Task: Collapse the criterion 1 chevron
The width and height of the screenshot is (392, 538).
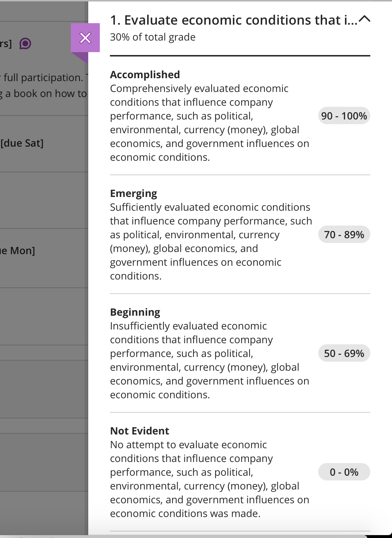Action: pos(365,19)
